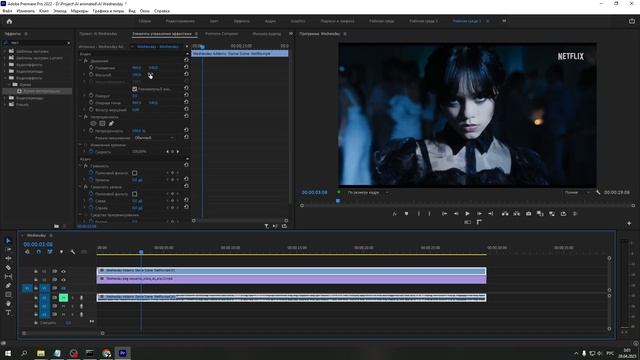Clear the Effects panel search field
640x360 pixels.
point(69,43)
